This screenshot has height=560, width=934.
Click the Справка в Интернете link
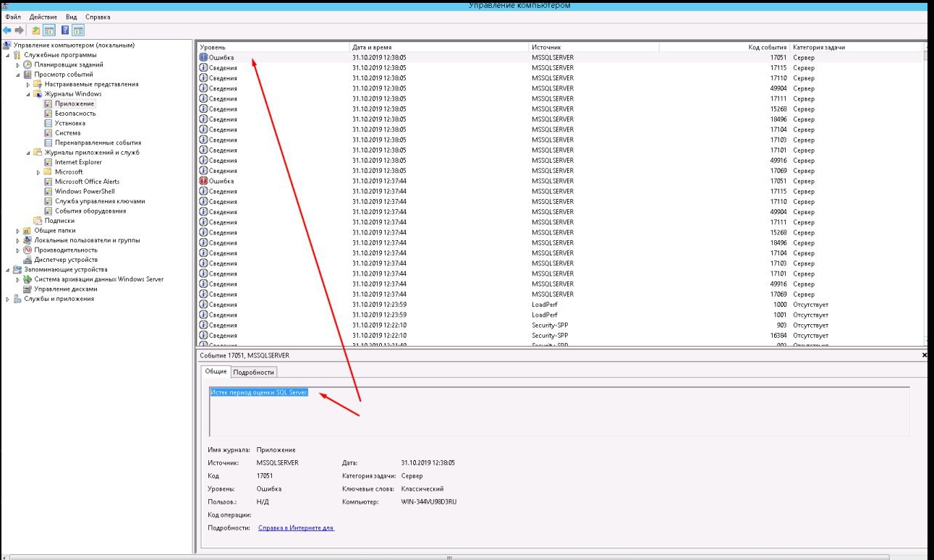click(296, 528)
